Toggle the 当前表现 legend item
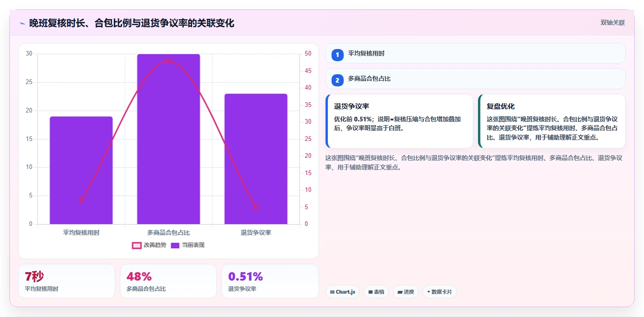 tap(187, 245)
